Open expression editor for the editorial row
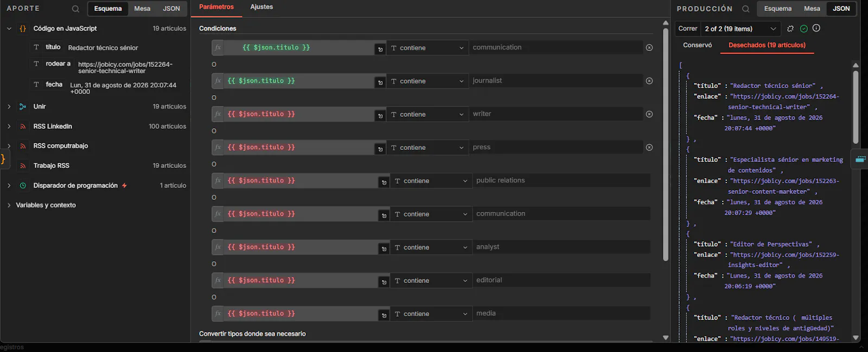Viewport: 868px width, 352px height. 384,281
